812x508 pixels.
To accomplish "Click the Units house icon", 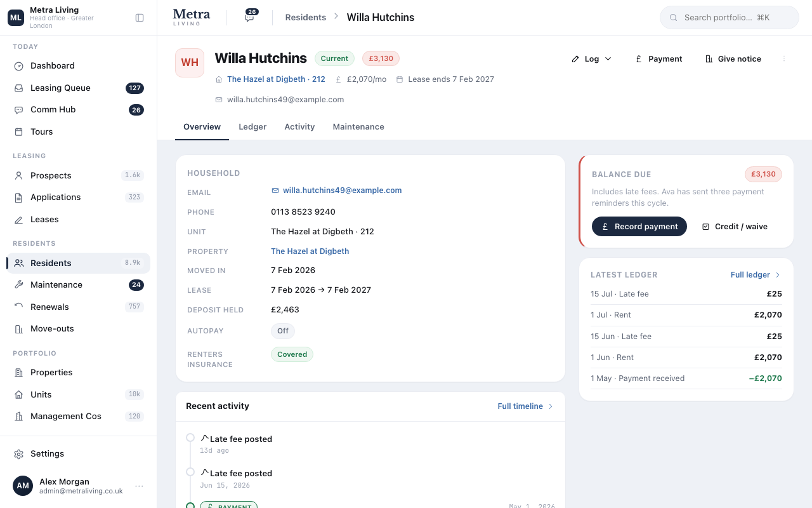I will click(x=19, y=395).
